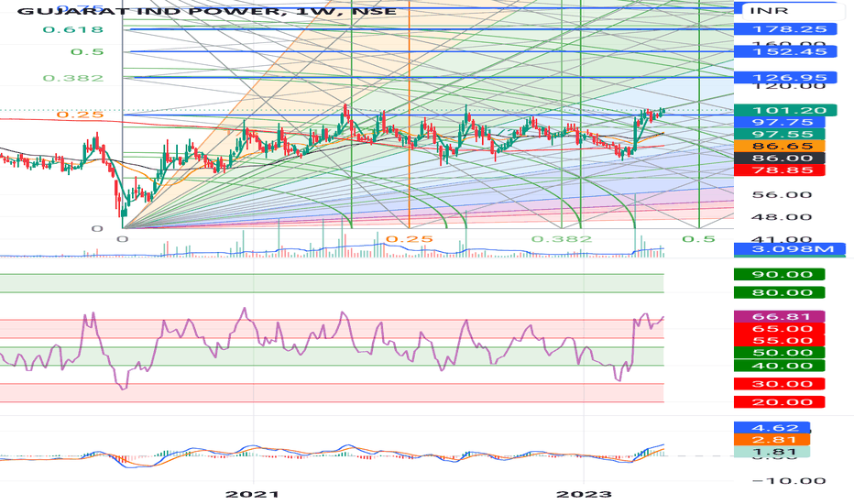Click the 86.00 black moving average label

[780, 158]
